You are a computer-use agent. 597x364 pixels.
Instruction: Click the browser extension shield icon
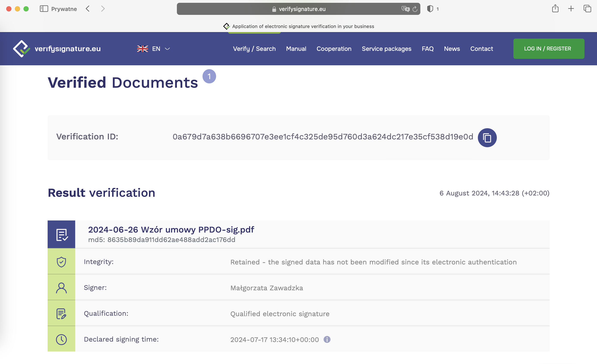[429, 9]
